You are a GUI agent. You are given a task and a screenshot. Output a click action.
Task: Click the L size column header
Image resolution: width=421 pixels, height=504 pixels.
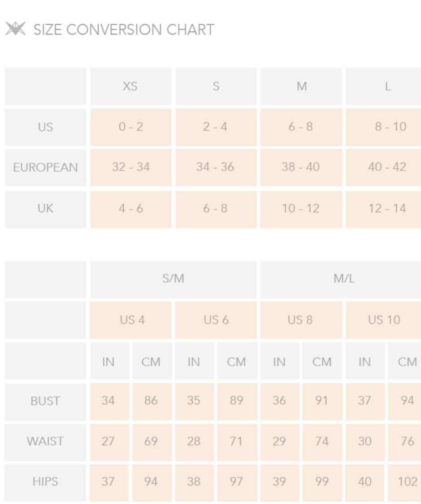coord(383,86)
